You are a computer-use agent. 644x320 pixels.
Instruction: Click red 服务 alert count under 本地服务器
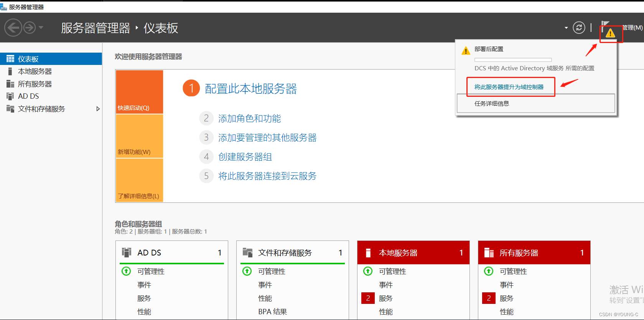point(368,298)
